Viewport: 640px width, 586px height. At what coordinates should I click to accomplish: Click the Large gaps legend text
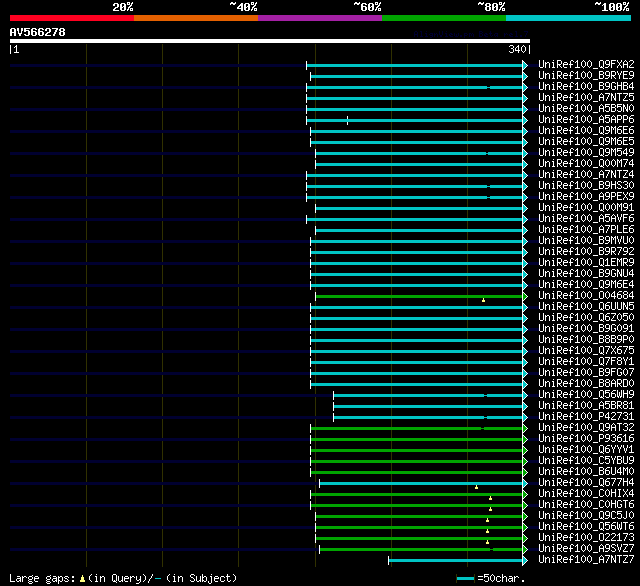123,578
